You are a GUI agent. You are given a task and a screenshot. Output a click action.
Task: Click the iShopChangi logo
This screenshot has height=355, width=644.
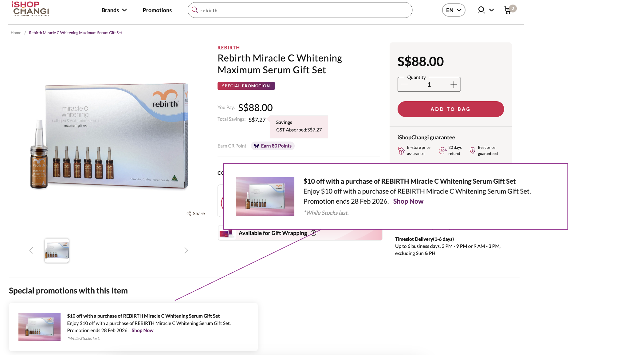[x=31, y=9]
